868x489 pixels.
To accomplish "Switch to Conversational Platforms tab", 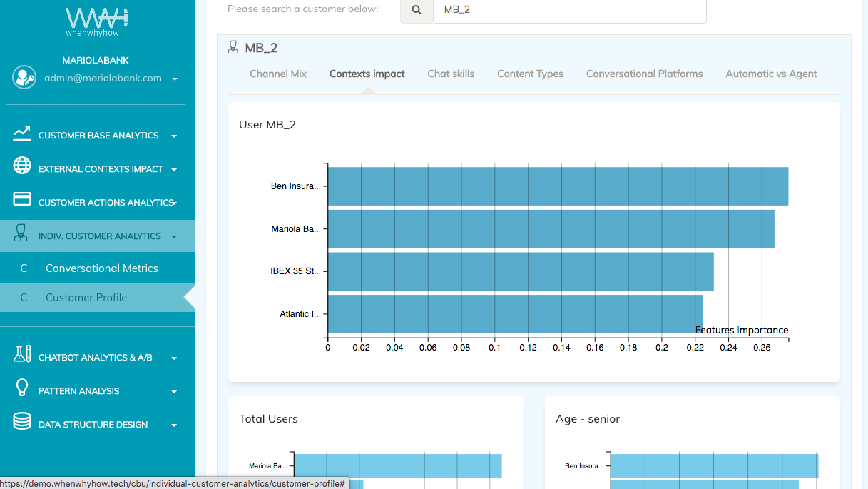I will click(644, 74).
